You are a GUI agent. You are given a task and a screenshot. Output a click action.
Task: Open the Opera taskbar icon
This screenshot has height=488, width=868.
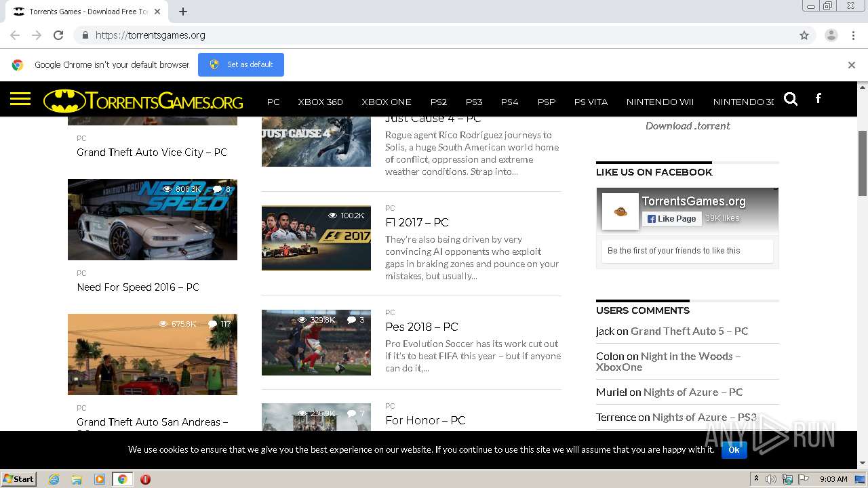pyautogui.click(x=145, y=479)
